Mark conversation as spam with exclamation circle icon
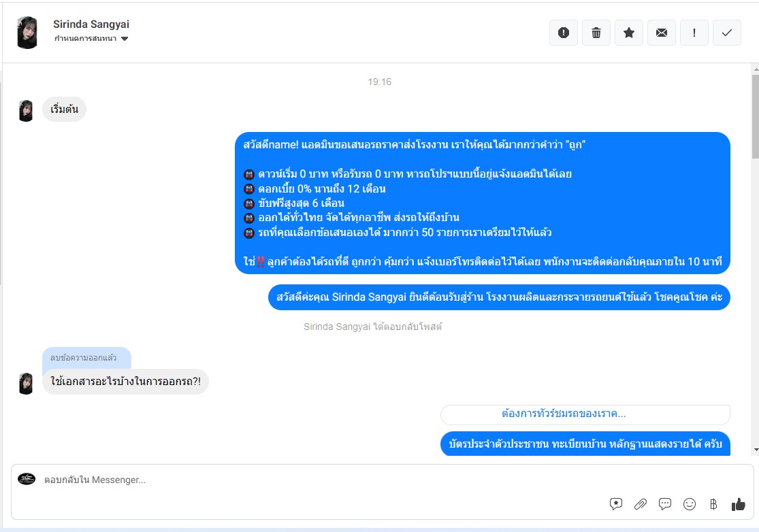Screen dimensions: 759x532 (x=564, y=33)
